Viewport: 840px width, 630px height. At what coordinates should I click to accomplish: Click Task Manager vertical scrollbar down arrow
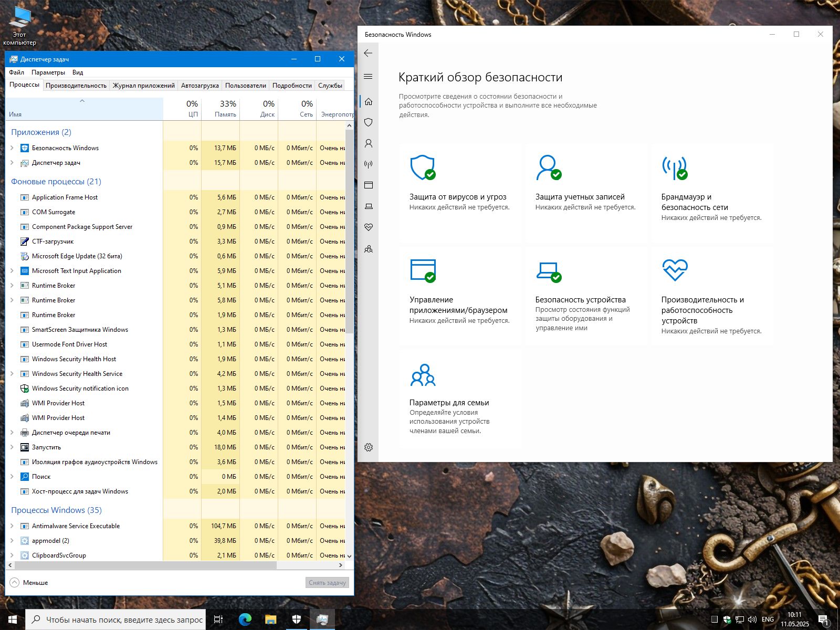tap(349, 556)
